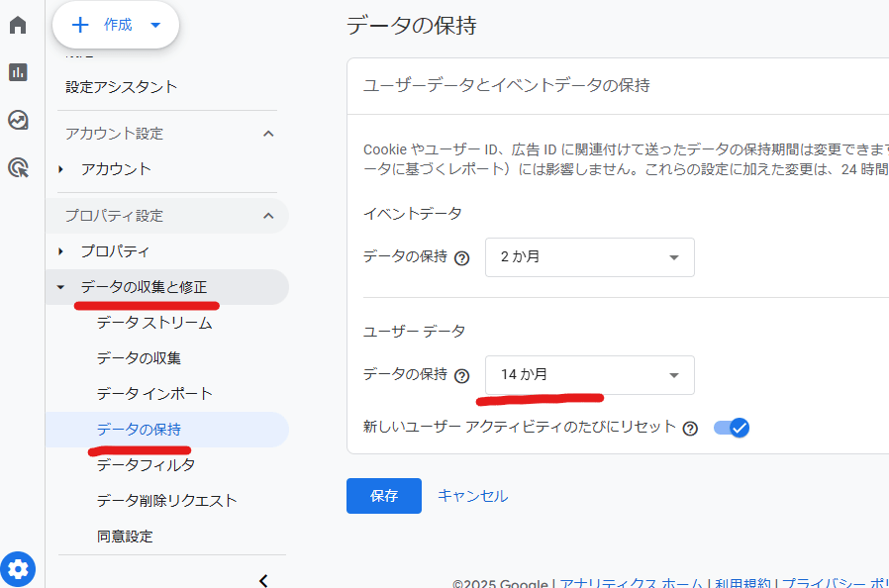The width and height of the screenshot is (889, 588).
Task: Open the Advertising icon in left rail
Action: [x=18, y=167]
